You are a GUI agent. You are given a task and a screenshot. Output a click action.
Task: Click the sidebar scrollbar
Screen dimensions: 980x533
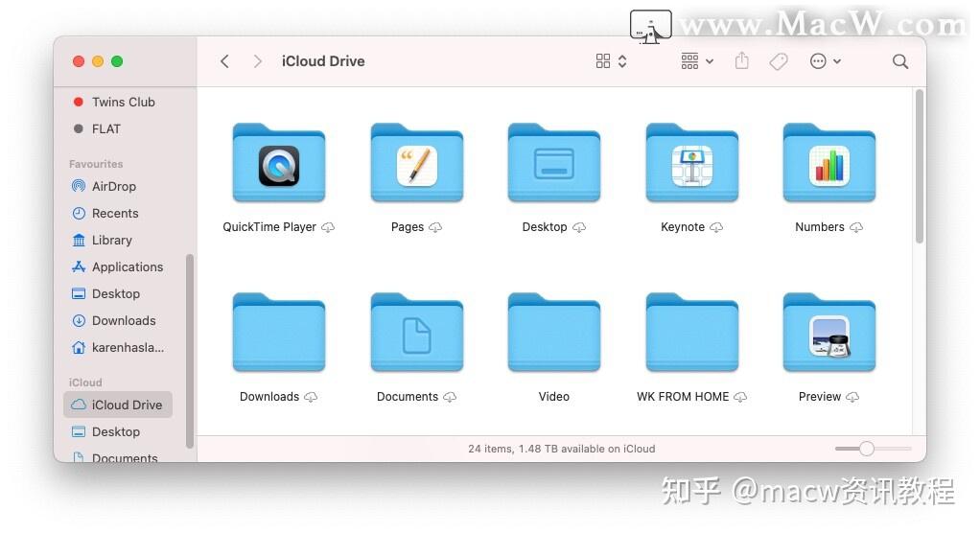click(189, 351)
